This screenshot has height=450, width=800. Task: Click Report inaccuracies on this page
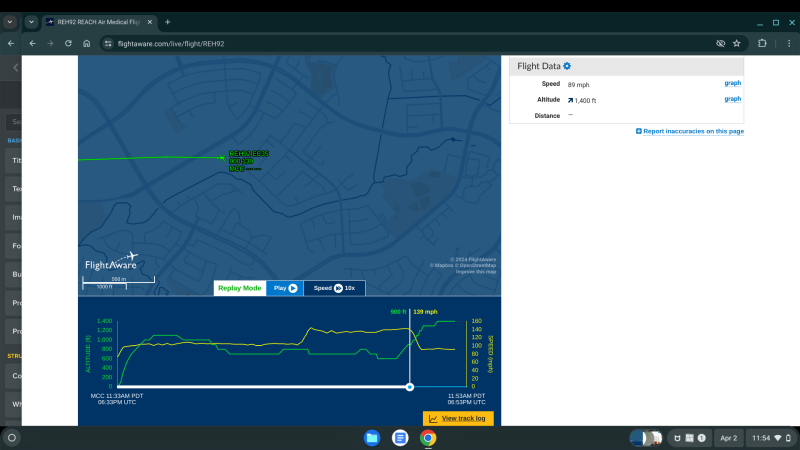click(x=690, y=131)
